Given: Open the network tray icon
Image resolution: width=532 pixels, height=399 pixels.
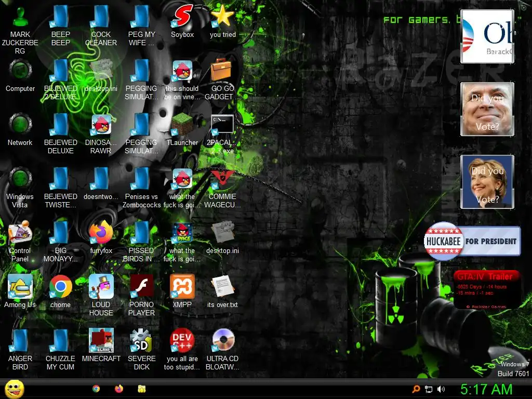Looking at the screenshot, I should point(429,390).
